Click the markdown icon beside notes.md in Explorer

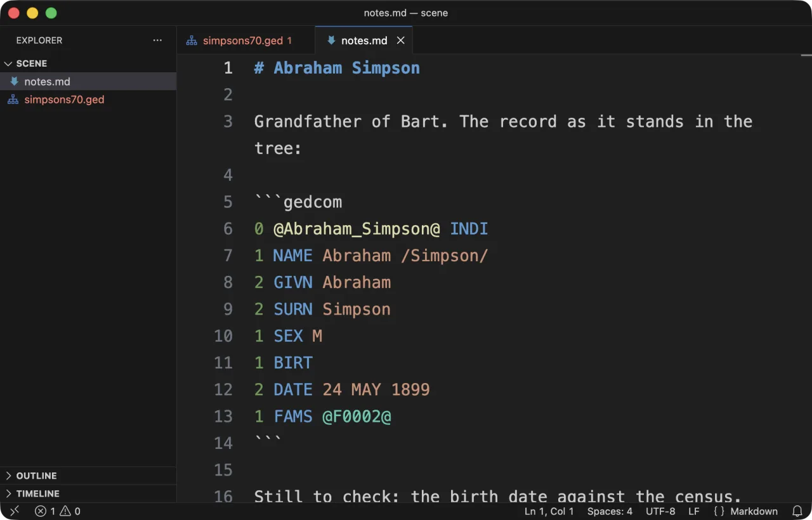pos(14,81)
